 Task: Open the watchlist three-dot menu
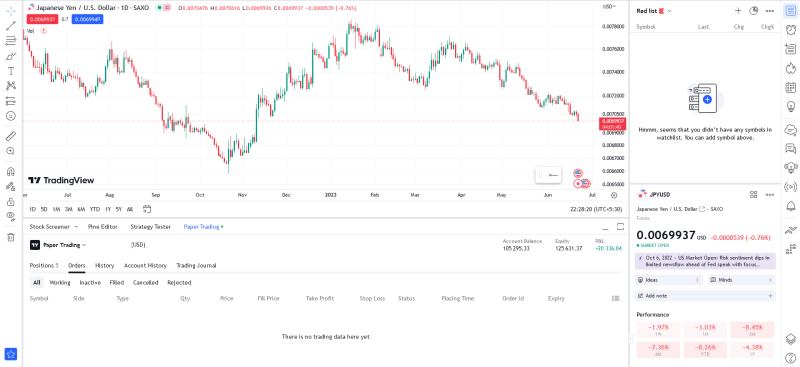pos(770,11)
